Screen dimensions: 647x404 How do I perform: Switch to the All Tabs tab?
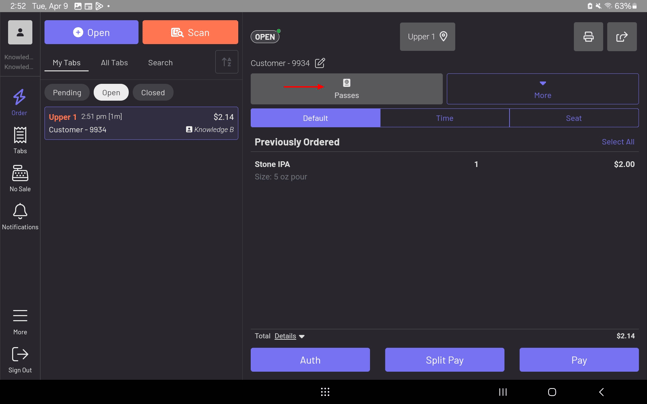114,63
